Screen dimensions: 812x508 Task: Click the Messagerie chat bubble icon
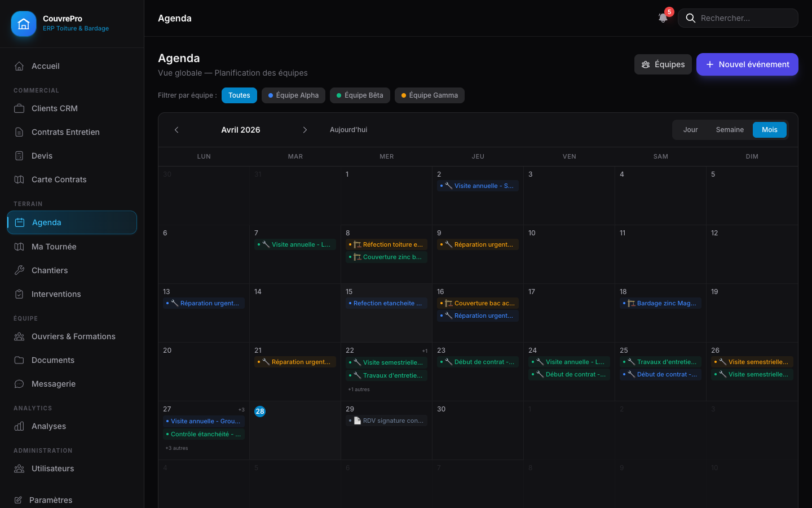(x=19, y=384)
